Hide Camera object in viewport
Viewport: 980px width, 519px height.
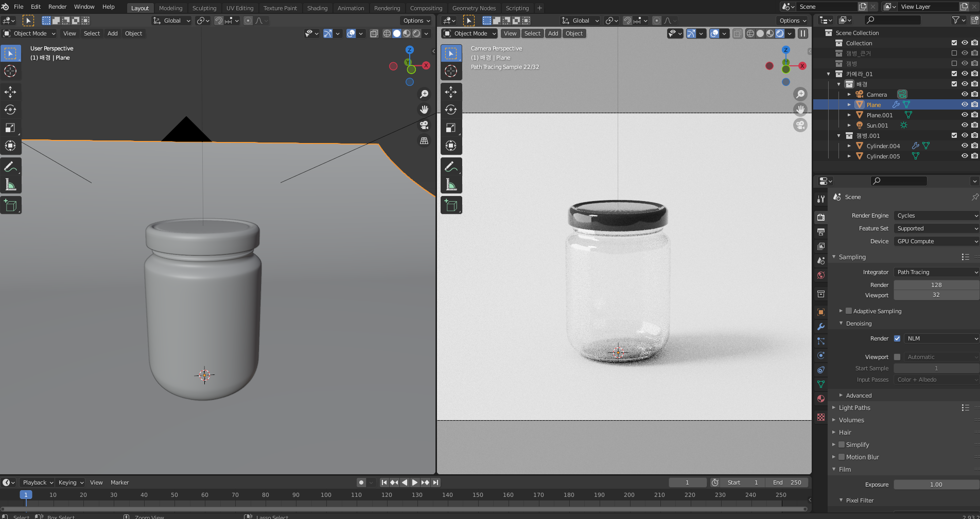(x=965, y=94)
